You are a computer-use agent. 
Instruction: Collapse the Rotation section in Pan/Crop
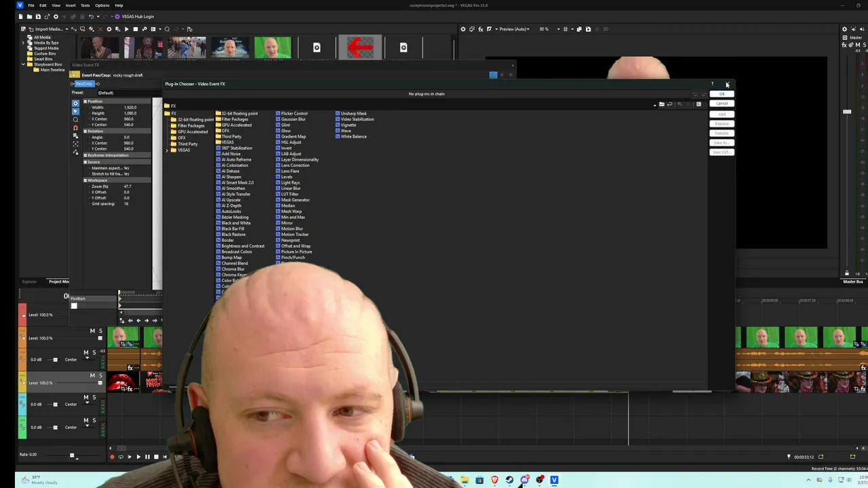(x=85, y=131)
